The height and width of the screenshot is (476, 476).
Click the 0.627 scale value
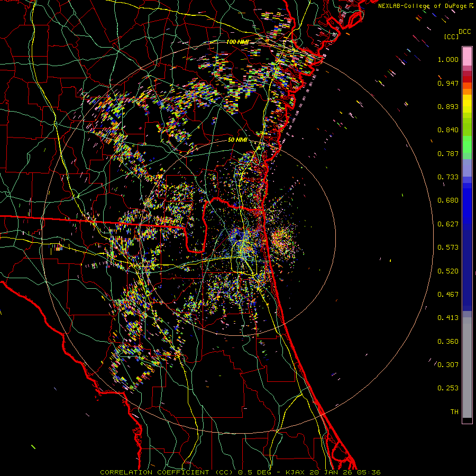tap(448, 224)
